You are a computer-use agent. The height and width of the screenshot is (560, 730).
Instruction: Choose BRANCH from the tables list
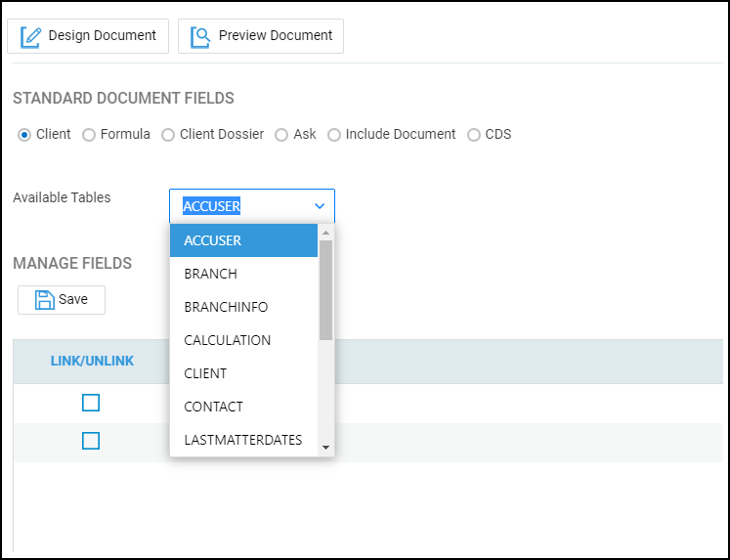pyautogui.click(x=211, y=274)
